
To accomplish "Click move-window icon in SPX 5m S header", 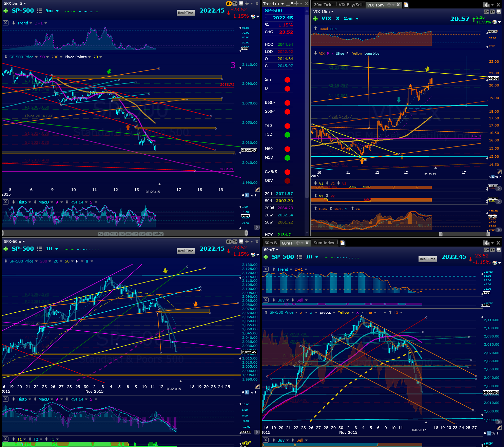I will click(x=247, y=3).
